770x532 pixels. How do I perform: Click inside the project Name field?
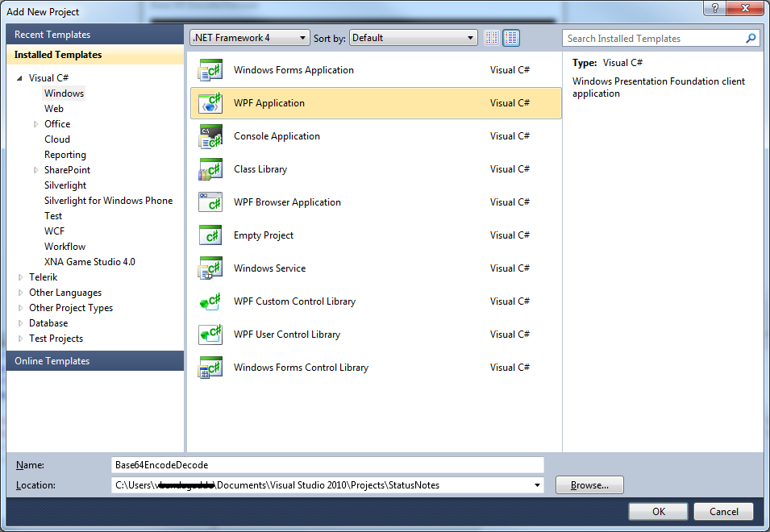[323, 464]
